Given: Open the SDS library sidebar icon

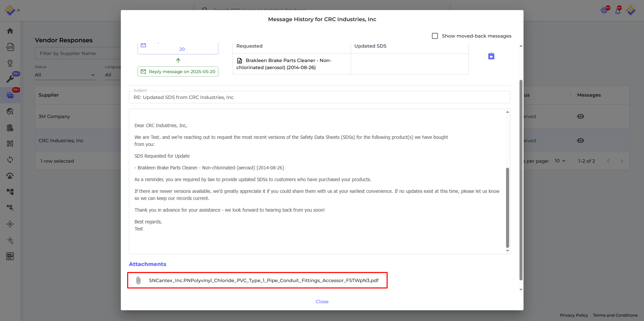Looking at the screenshot, I should point(10,47).
